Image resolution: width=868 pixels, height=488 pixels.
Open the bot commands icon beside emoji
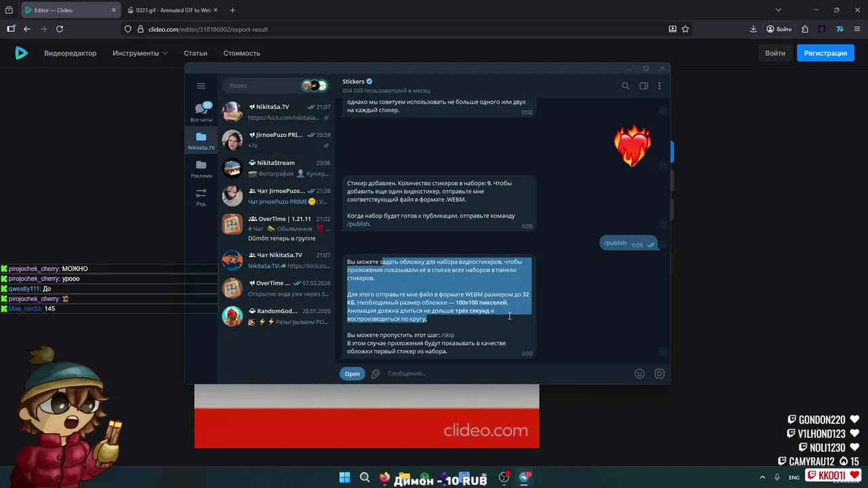click(x=659, y=373)
